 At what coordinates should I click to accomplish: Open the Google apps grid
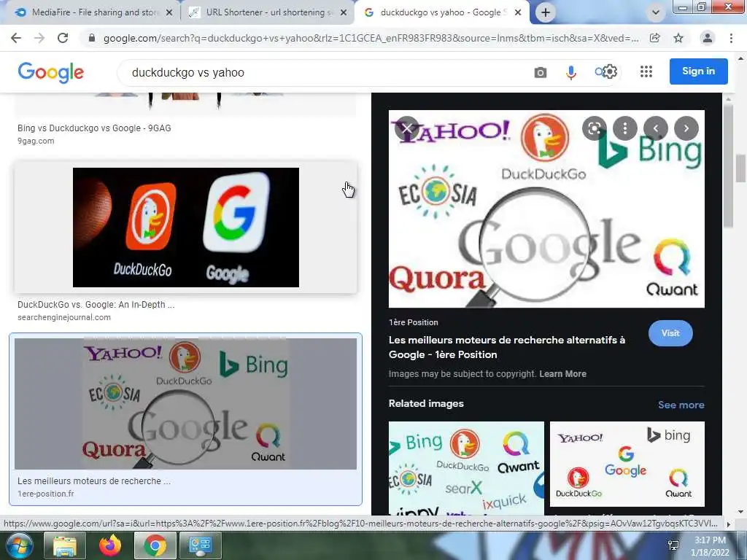pyautogui.click(x=646, y=71)
